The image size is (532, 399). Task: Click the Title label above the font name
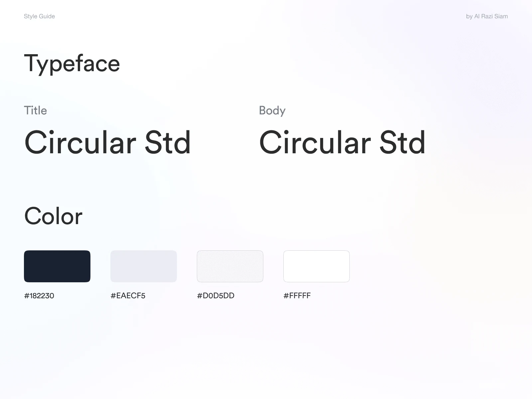[x=35, y=110]
